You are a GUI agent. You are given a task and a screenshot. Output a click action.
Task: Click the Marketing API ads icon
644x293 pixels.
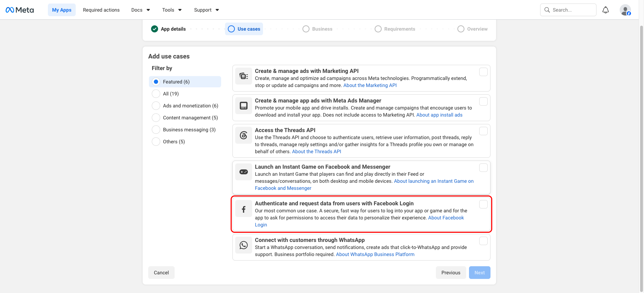coord(244,76)
